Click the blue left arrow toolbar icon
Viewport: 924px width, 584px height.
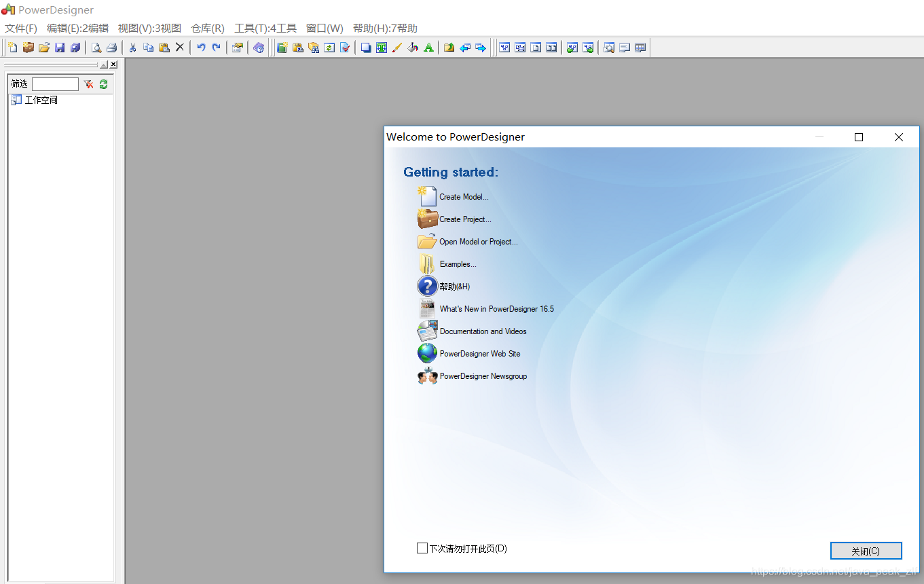[465, 48]
